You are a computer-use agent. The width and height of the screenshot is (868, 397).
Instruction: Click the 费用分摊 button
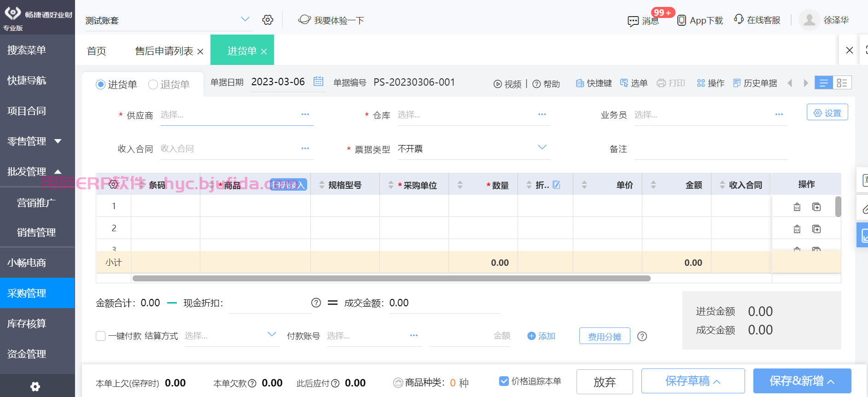coord(605,336)
